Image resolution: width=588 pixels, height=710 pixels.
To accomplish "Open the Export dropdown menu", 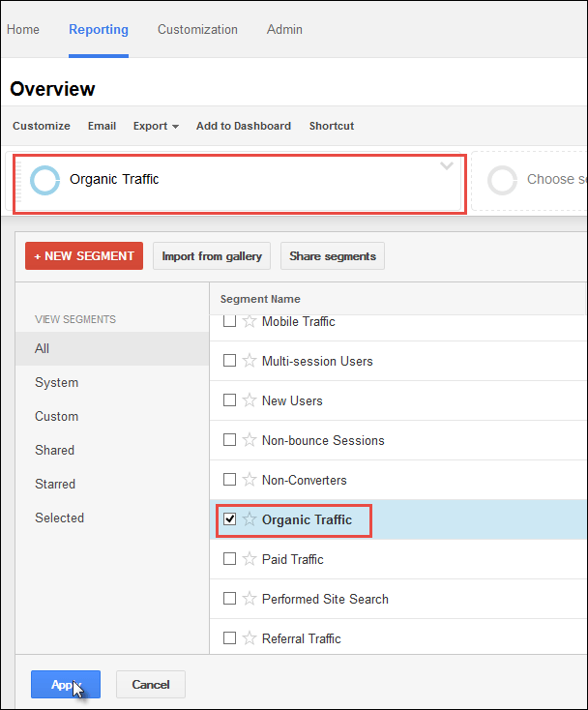I will [156, 126].
